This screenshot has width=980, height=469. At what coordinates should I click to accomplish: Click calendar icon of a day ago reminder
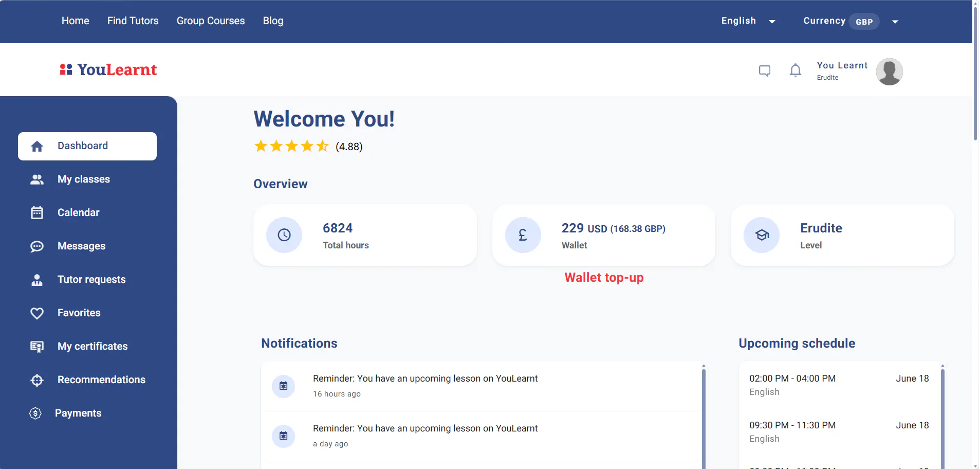283,436
